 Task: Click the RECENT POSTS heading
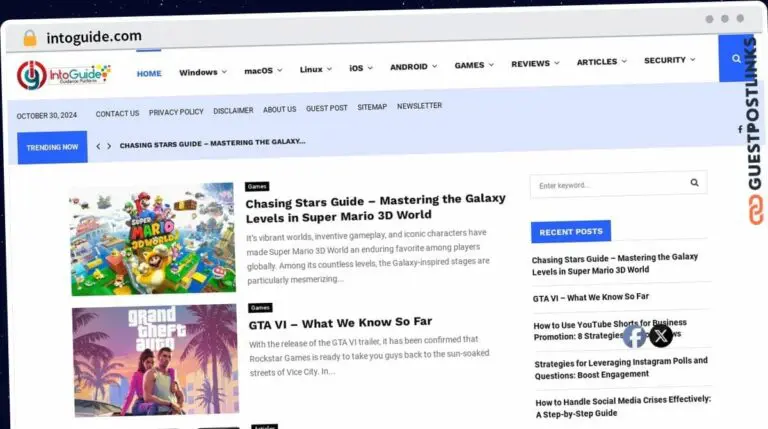coord(571,232)
